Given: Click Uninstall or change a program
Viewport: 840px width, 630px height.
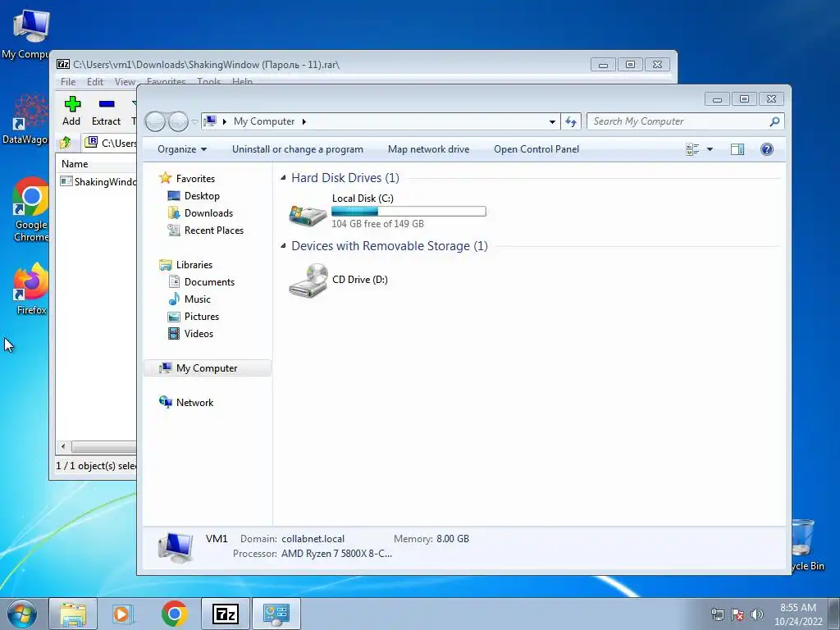Looking at the screenshot, I should click(x=297, y=149).
